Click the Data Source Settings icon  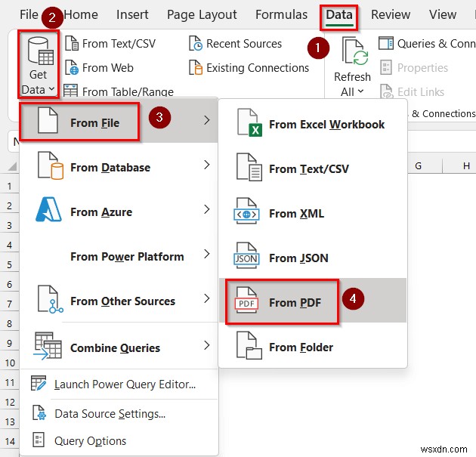[39, 412]
